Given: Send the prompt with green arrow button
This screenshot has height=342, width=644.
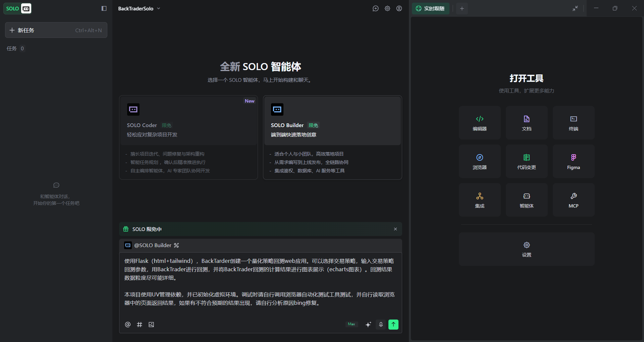Looking at the screenshot, I should click(x=393, y=325).
